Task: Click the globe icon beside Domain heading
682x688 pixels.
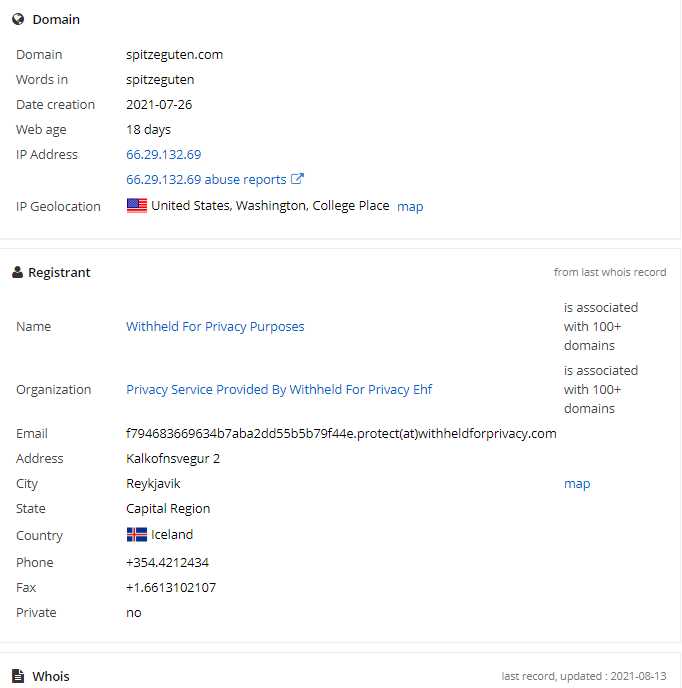Action: [x=18, y=19]
